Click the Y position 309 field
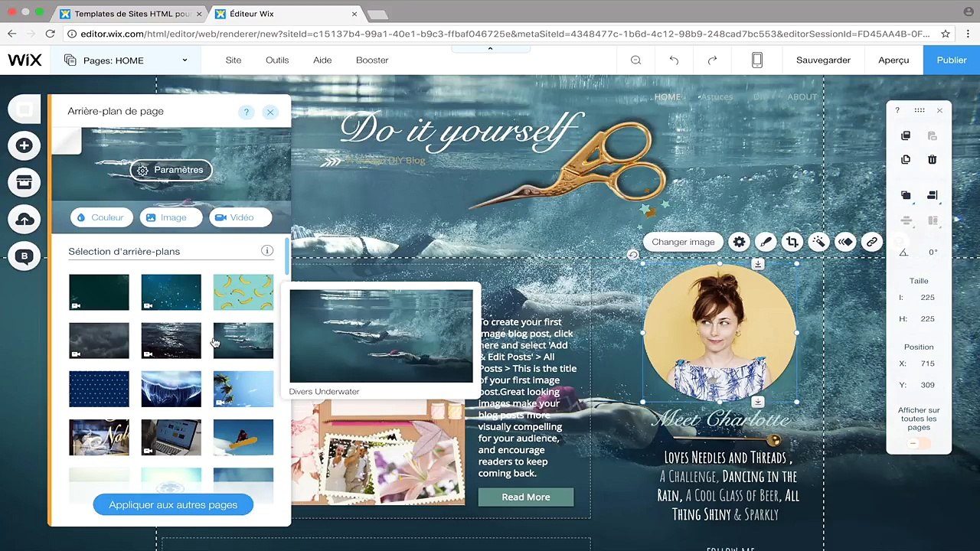The width and height of the screenshot is (980, 551). click(x=927, y=385)
